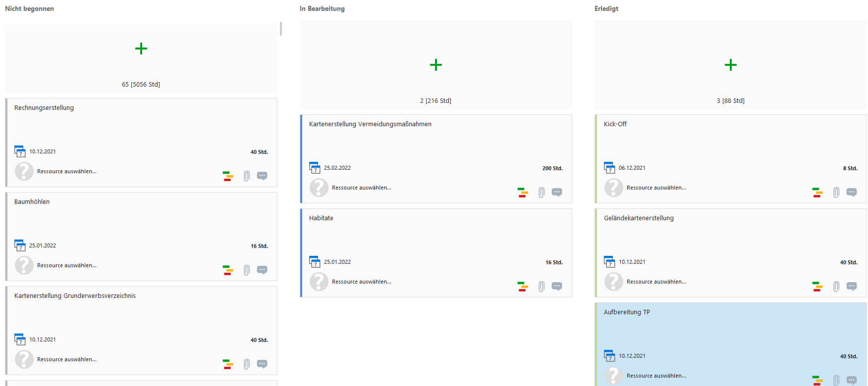868x386 pixels.
Task: Click the Habitate card title
Action: (x=321, y=218)
